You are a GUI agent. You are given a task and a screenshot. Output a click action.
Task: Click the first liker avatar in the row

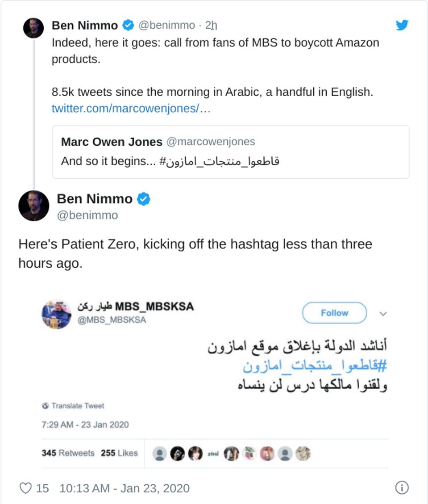click(x=159, y=454)
